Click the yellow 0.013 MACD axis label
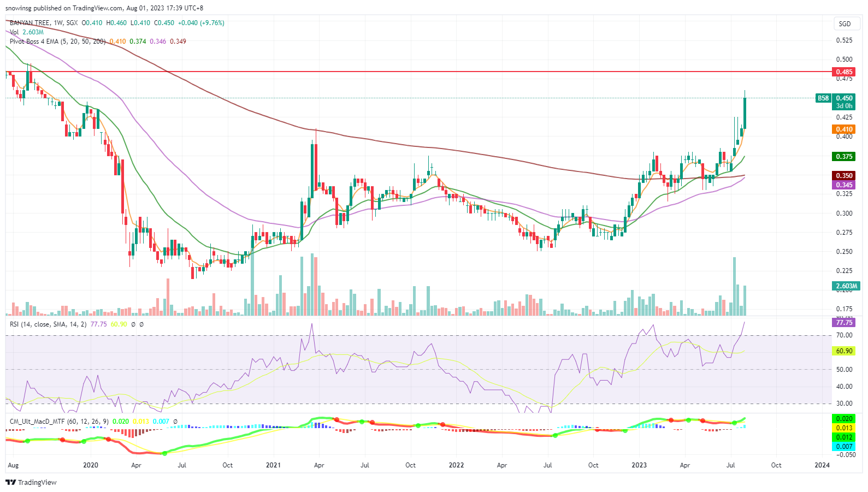 tap(844, 428)
